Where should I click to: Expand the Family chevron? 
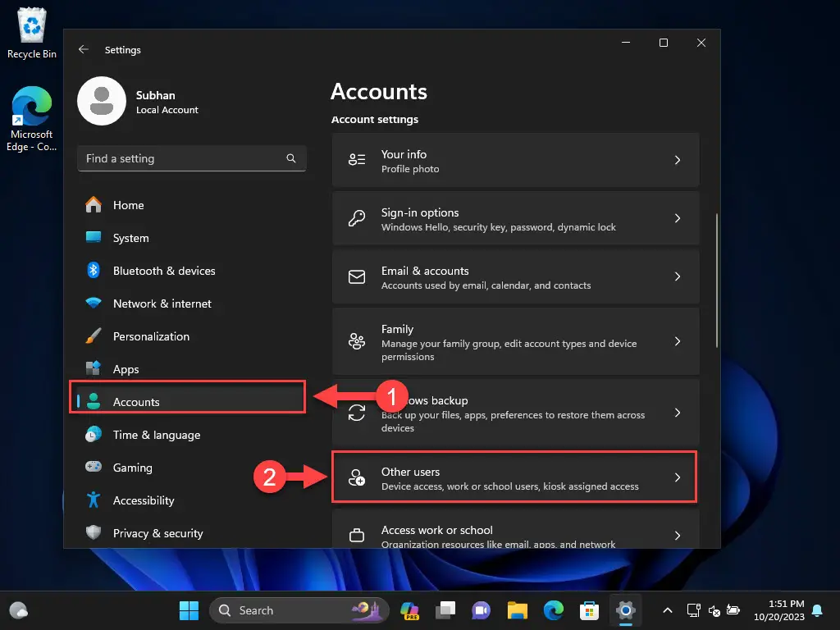(677, 341)
